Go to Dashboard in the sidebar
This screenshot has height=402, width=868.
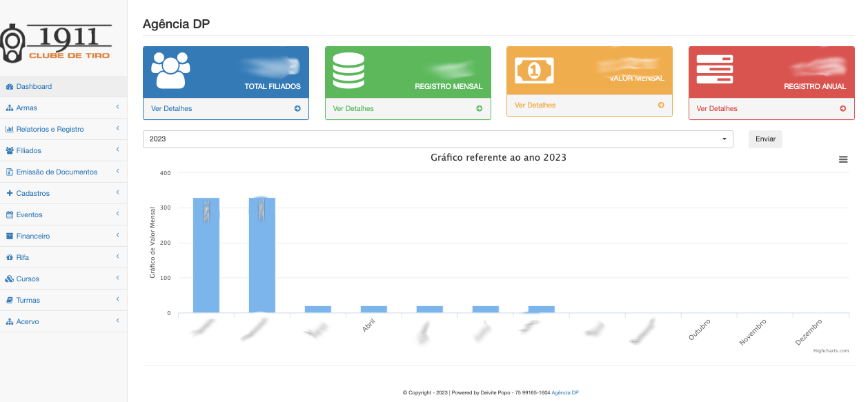tap(34, 86)
